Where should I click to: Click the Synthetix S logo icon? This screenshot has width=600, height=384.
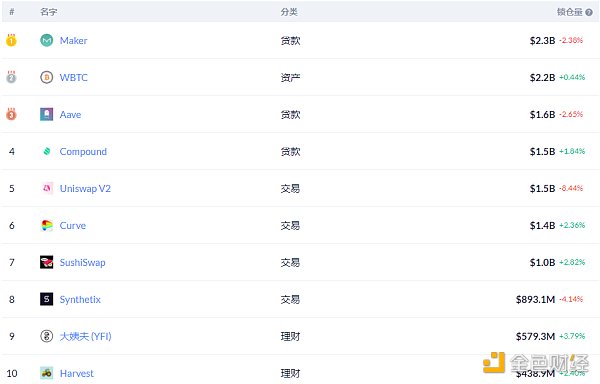click(47, 299)
